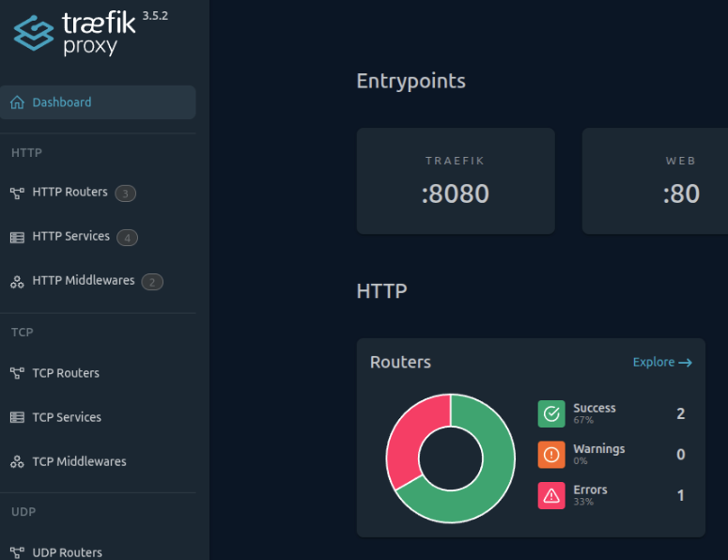Open the Dashboard menu item
Viewport: 728px width, 560px height.
click(x=98, y=102)
